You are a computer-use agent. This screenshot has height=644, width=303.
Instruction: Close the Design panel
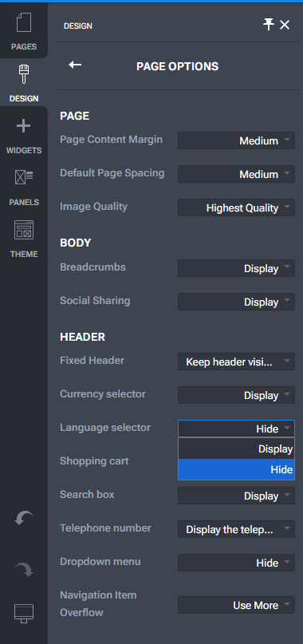[285, 25]
